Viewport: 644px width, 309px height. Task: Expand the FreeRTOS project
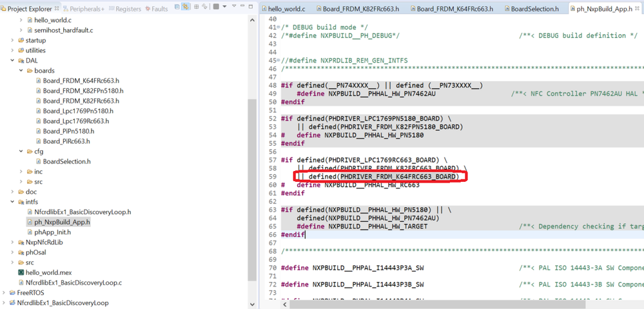click(x=4, y=293)
